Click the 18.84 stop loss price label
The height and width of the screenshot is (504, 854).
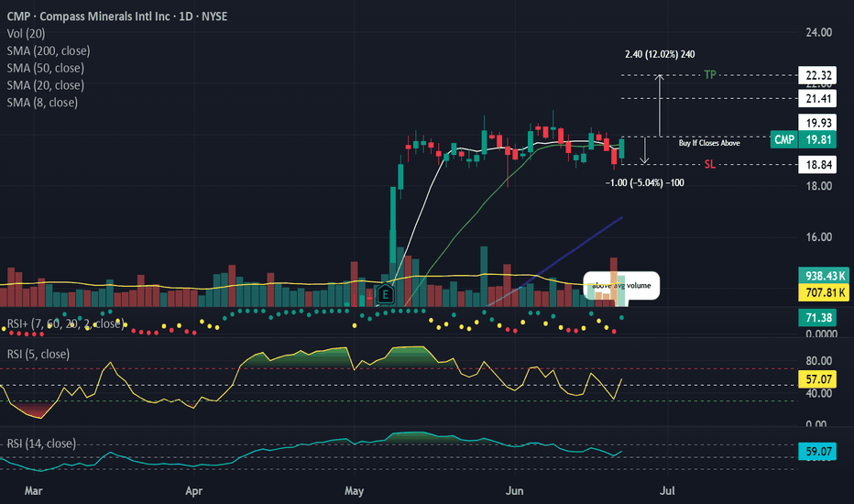pos(817,165)
